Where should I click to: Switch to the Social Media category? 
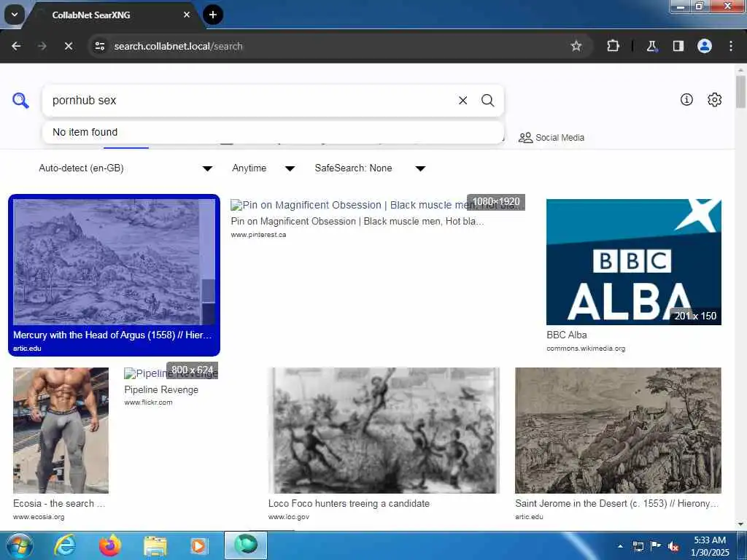coord(551,138)
